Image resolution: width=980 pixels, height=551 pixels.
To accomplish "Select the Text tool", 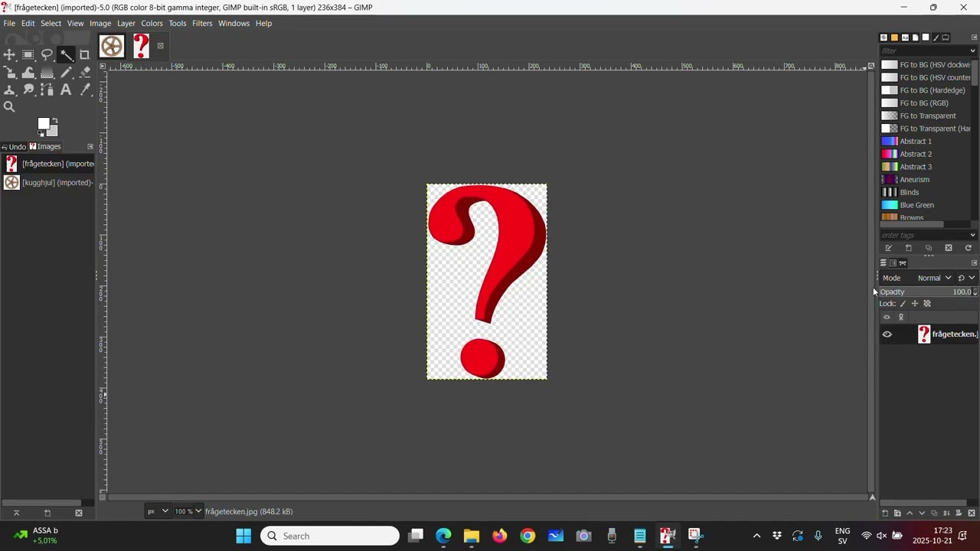I will point(67,90).
